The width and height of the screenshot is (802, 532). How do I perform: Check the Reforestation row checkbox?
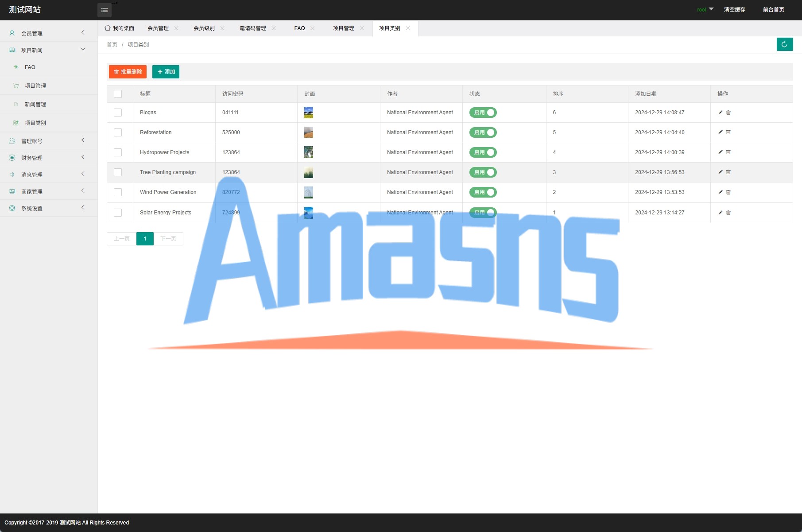point(118,132)
